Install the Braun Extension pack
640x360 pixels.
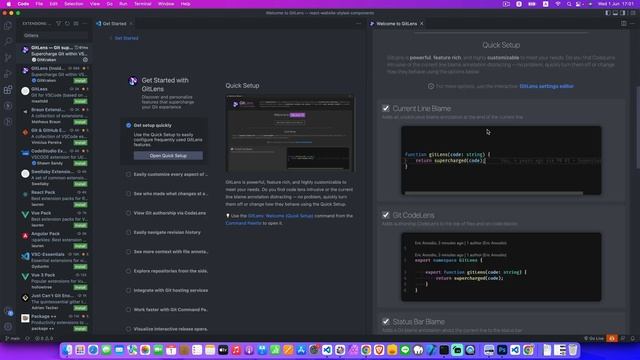80,122
